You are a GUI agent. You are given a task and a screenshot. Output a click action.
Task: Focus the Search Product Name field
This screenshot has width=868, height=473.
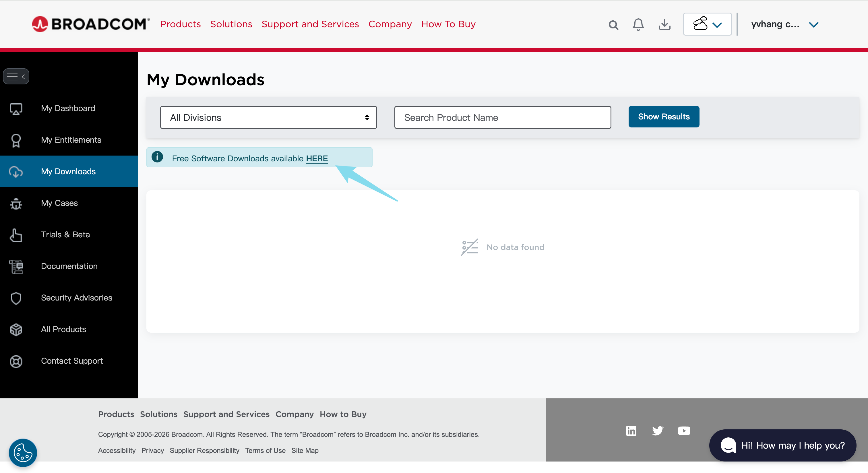pos(502,117)
